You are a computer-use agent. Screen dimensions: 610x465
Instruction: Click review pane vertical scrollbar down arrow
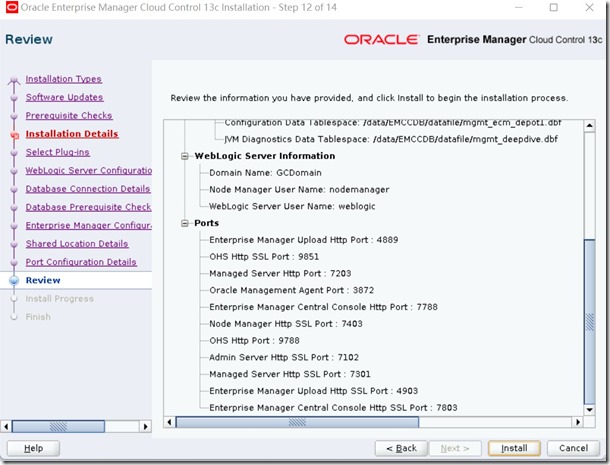[x=589, y=410]
